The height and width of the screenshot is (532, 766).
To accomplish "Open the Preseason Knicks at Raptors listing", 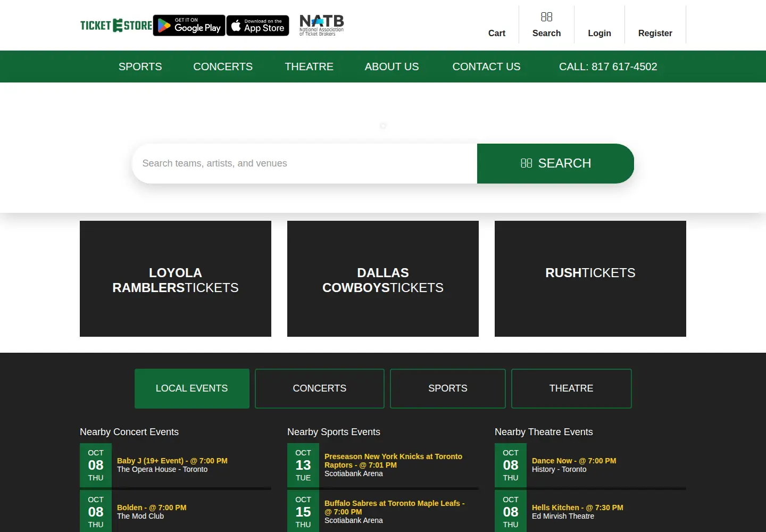I will 394,461.
